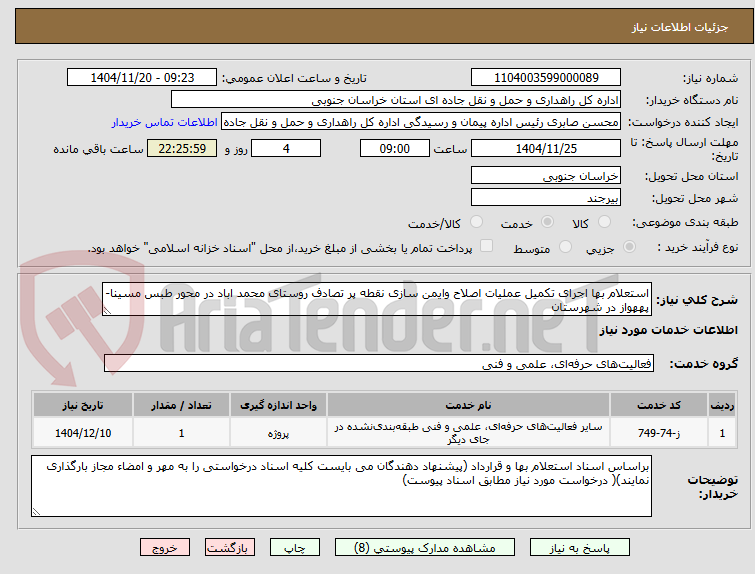
Task: Click the unit cell پروژه
Action: click(278, 433)
